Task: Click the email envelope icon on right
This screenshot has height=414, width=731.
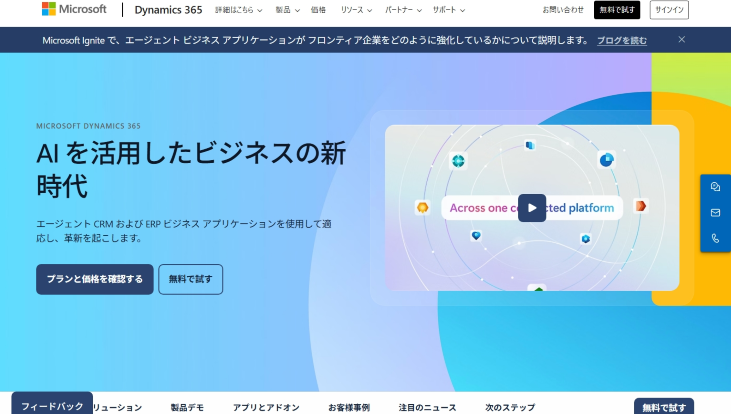Action: pos(715,213)
